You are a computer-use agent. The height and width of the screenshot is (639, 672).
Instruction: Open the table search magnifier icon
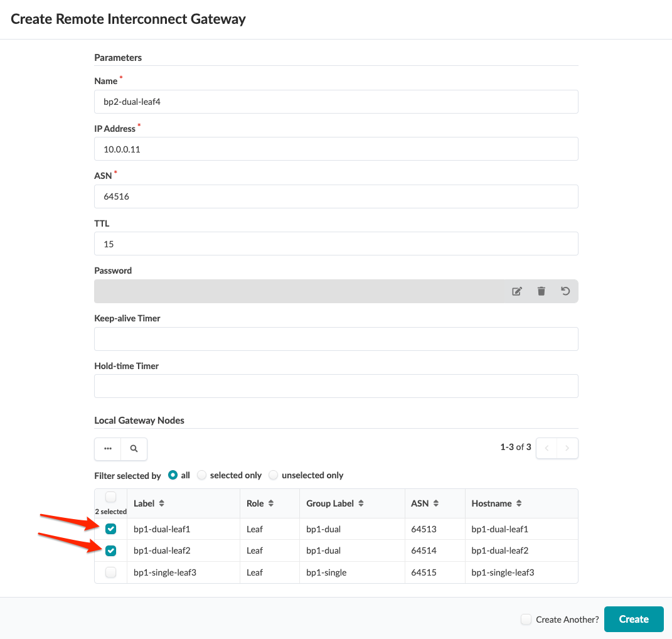tap(134, 449)
